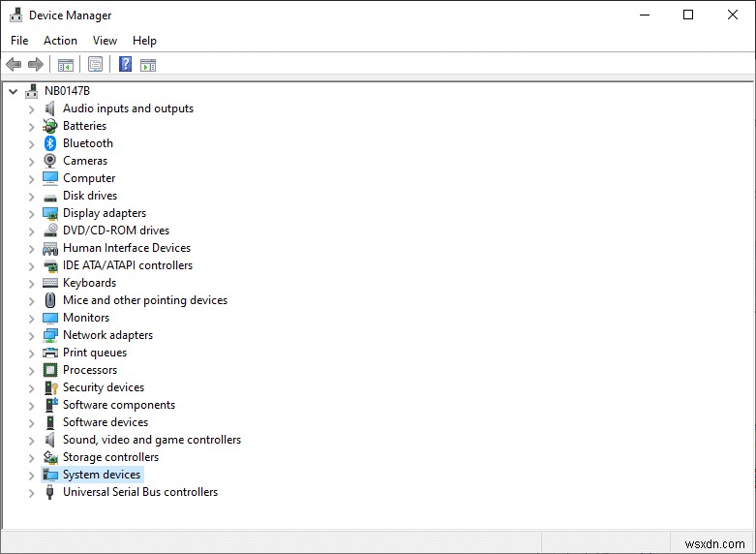This screenshot has width=756, height=554.
Task: Click the Cameras webcam icon
Action: tap(49, 161)
